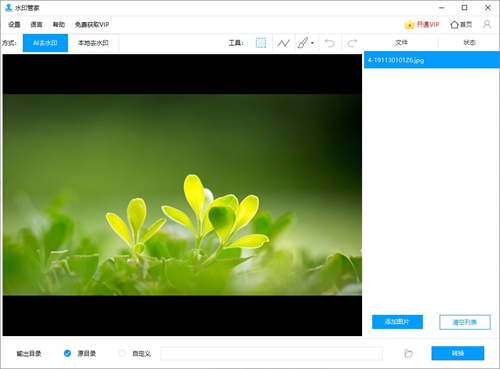Viewport: 500px width, 369px height.
Task: Select the 自定义 radio option
Action: [x=122, y=353]
